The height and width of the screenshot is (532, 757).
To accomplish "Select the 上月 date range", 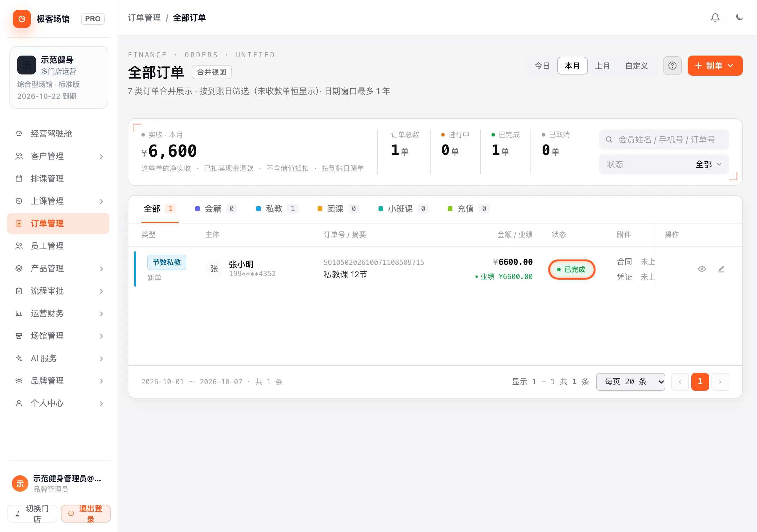I will point(602,66).
